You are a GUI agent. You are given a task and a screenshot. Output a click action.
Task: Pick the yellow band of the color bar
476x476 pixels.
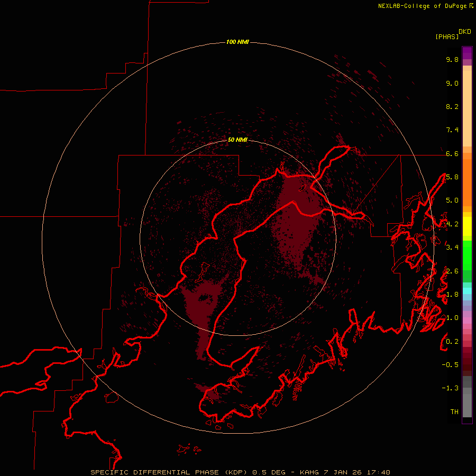(467, 226)
